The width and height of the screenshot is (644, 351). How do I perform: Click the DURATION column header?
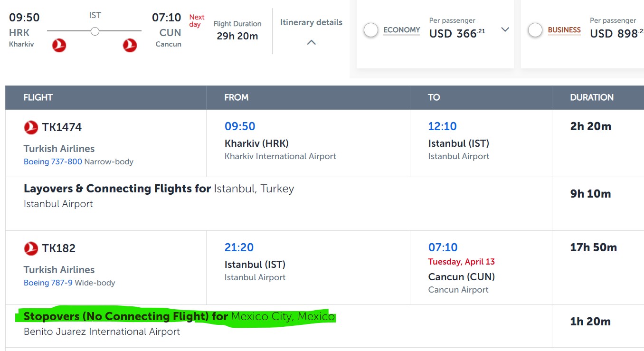click(x=592, y=97)
